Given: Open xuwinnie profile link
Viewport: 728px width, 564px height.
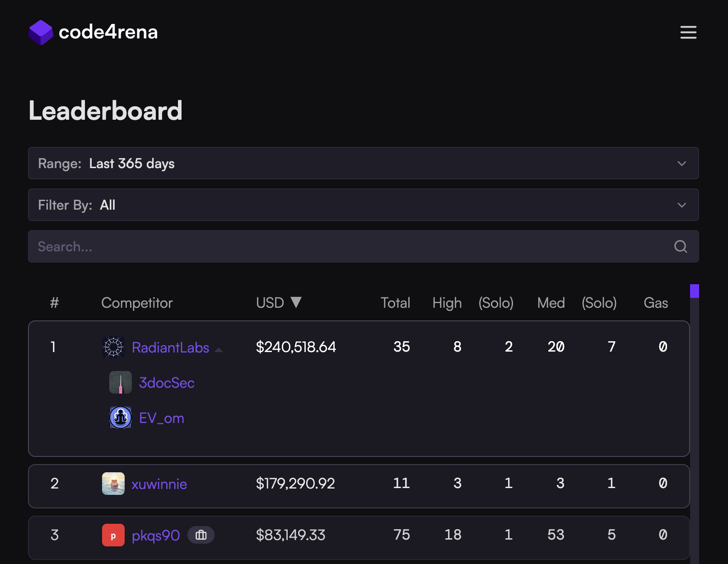Looking at the screenshot, I should 159,484.
